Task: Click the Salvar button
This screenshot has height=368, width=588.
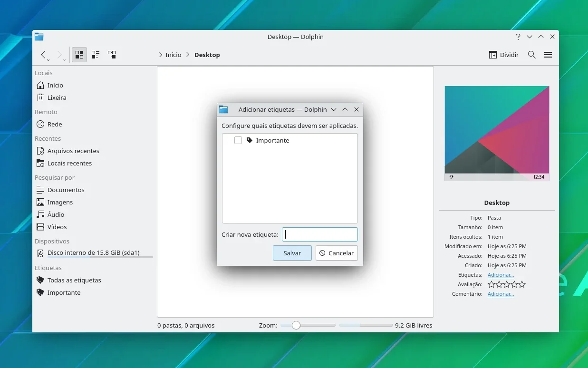Action: point(292,253)
